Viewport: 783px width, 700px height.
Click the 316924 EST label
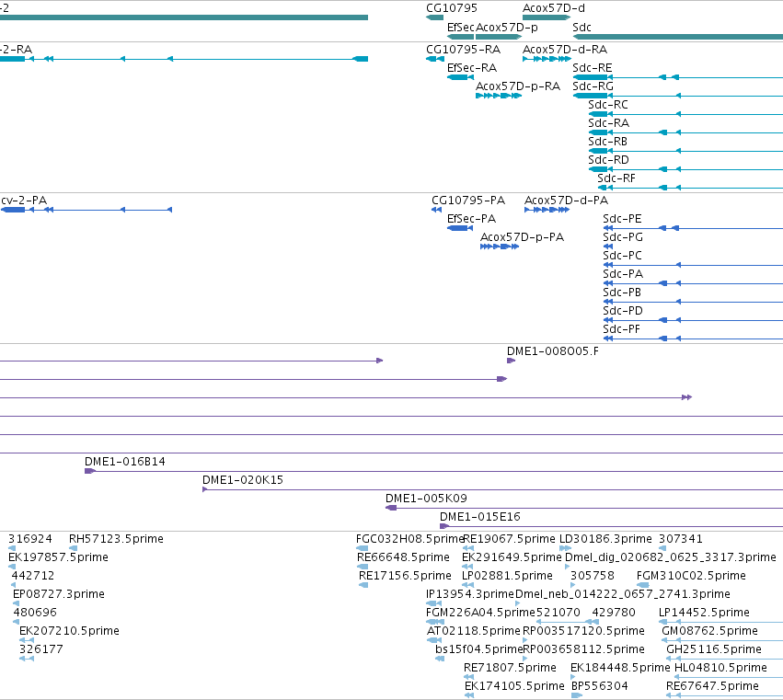(29, 539)
